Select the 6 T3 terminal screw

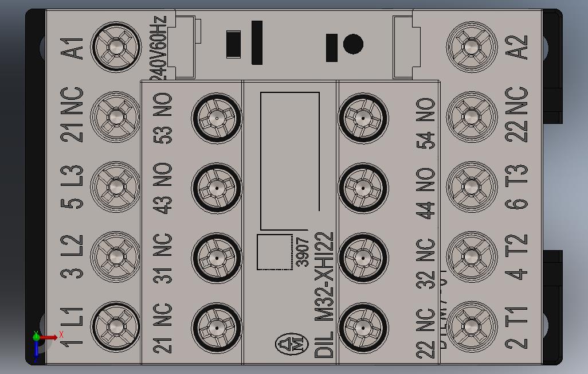pyautogui.click(x=472, y=186)
